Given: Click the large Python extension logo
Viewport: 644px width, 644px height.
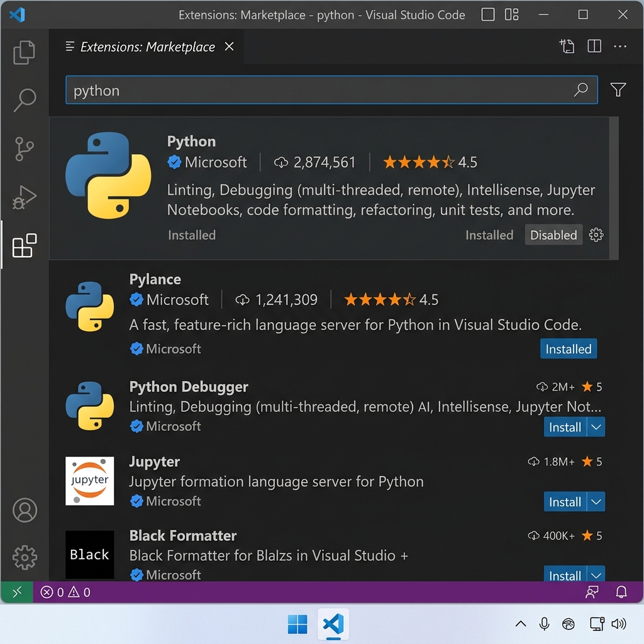Looking at the screenshot, I should [108, 175].
